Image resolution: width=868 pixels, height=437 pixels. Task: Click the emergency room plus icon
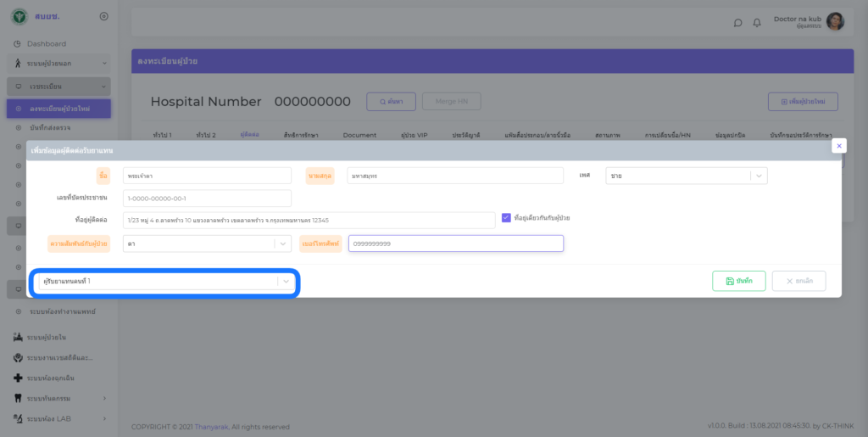click(18, 378)
